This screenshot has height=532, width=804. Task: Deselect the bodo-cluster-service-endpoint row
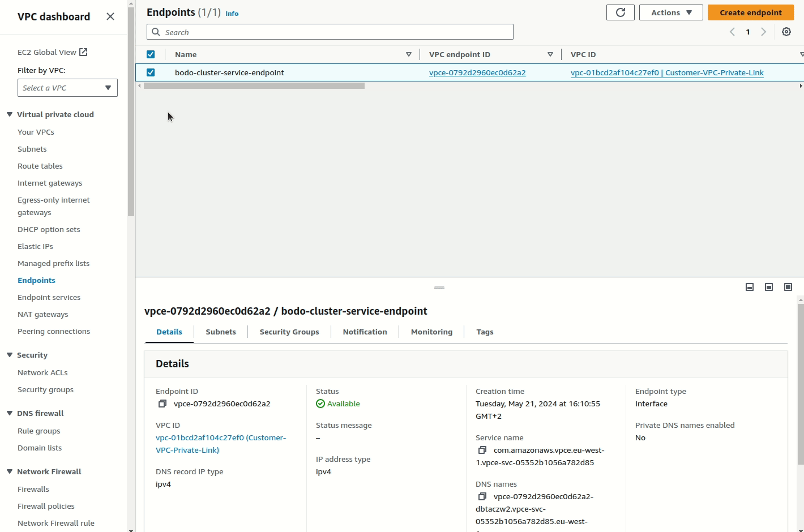151,72
